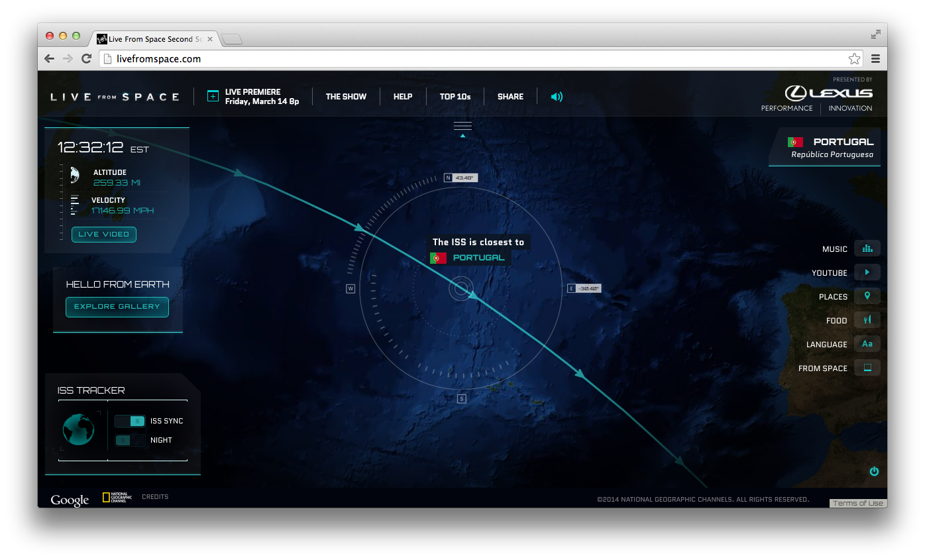Click the LIVE FROM SPACE logo
The image size is (925, 560).
pyautogui.click(x=115, y=97)
